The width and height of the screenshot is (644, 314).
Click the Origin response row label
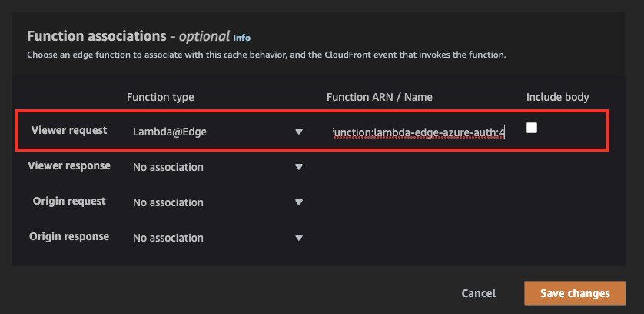coord(69,236)
